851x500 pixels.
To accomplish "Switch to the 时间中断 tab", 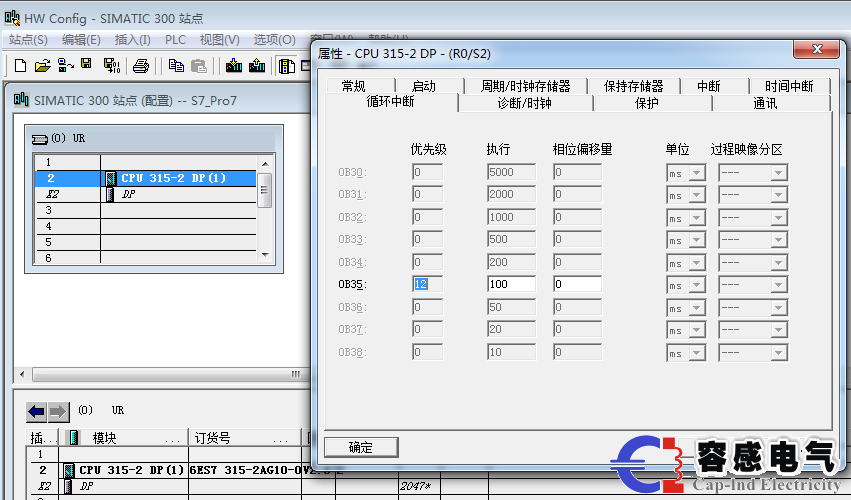I will 789,86.
